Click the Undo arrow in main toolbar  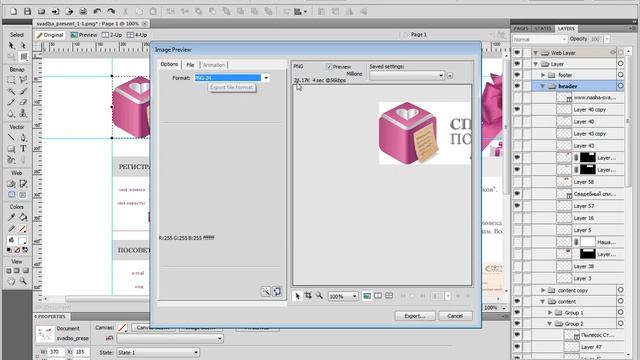point(97,11)
